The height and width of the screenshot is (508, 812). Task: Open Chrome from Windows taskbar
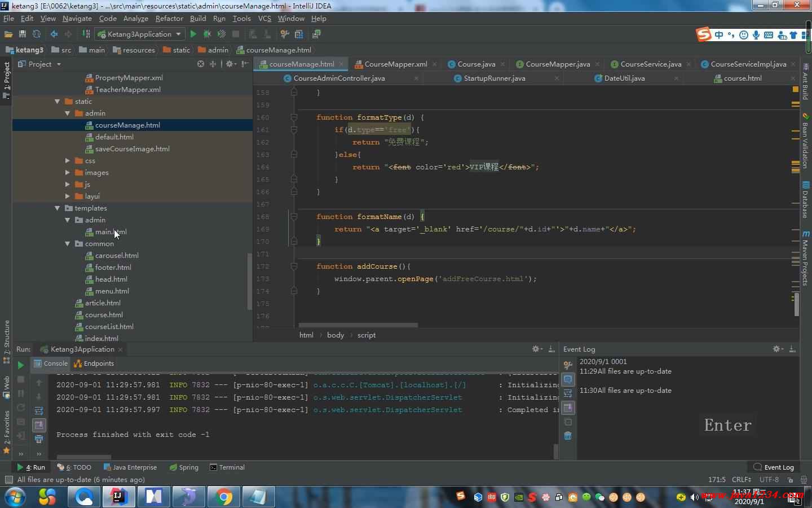pyautogui.click(x=224, y=497)
